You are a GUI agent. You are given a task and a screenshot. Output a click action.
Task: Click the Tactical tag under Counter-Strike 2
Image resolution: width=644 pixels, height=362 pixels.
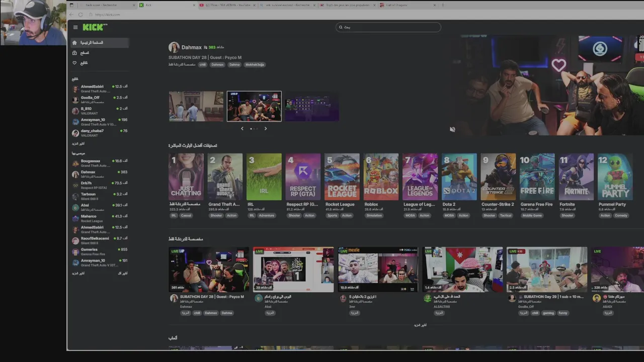506,215
